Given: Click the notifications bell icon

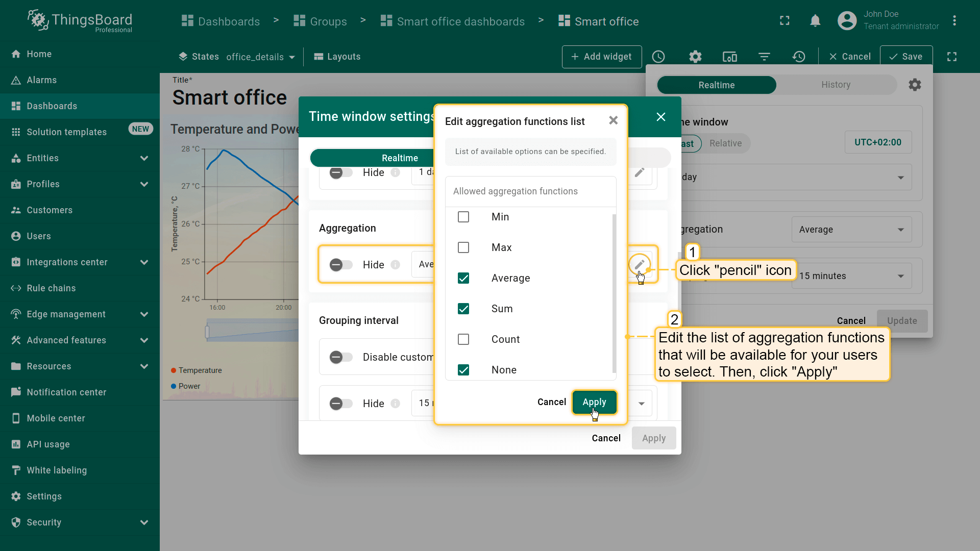Looking at the screenshot, I should [815, 21].
